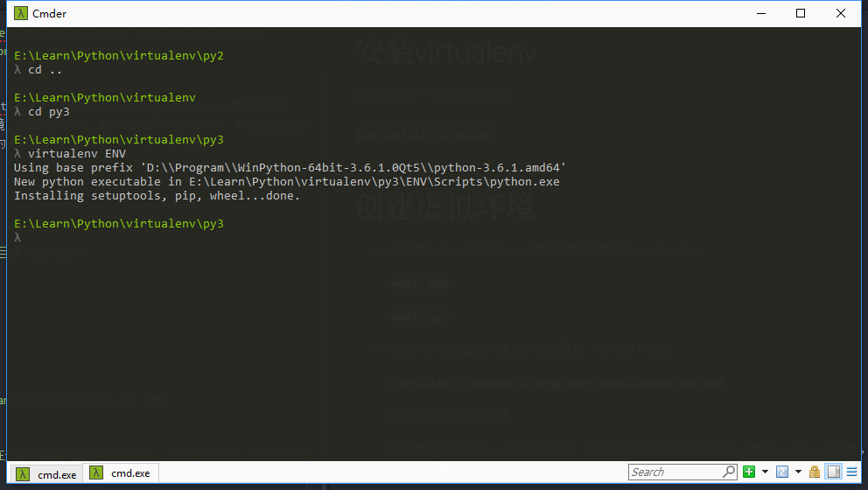Click the lambda icon on first cmd.exe tab
The height and width of the screenshot is (490, 868).
(x=23, y=474)
